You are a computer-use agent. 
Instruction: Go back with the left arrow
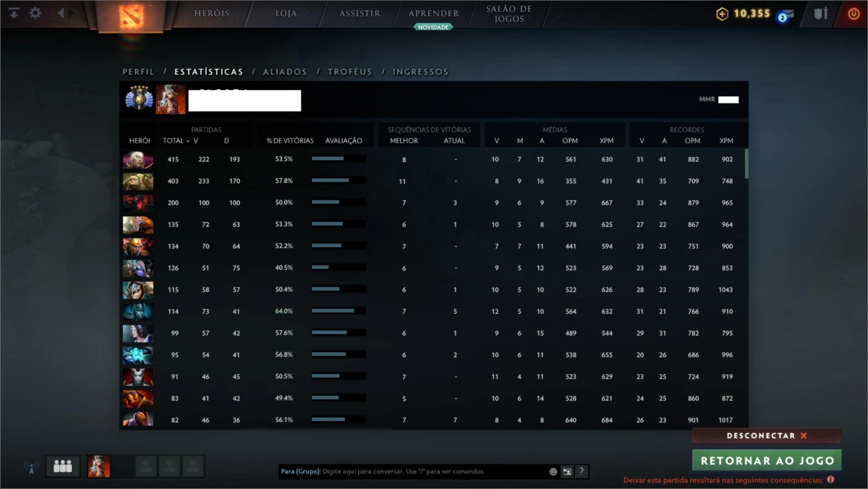coord(60,12)
